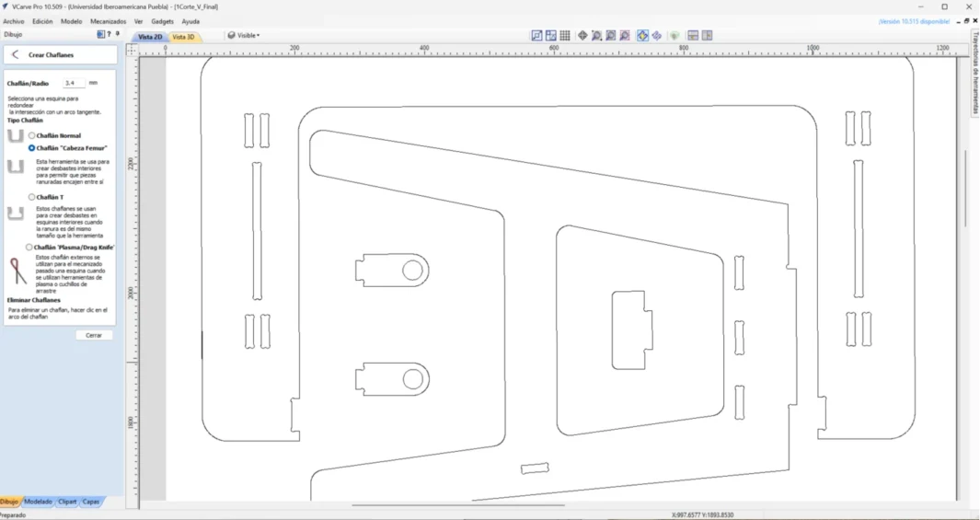Viewport: 980px width, 520px height.
Task: Click the Cabeza Femur illustration icon
Action: coord(16,167)
